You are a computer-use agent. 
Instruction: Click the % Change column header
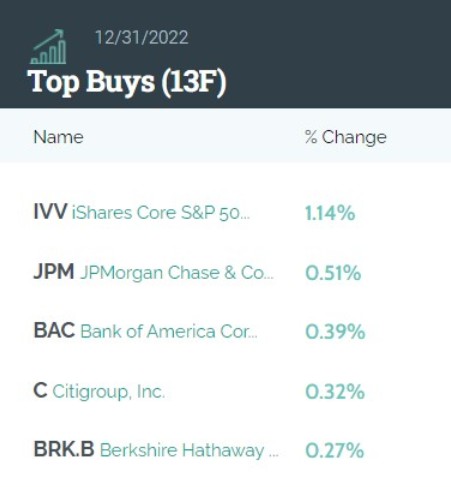click(x=346, y=137)
